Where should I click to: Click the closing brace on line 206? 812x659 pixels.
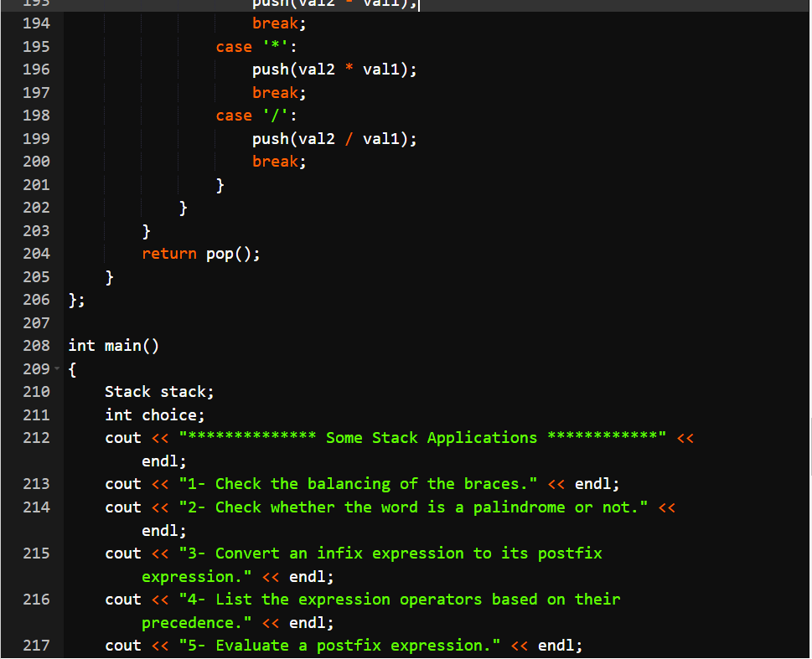point(72,299)
